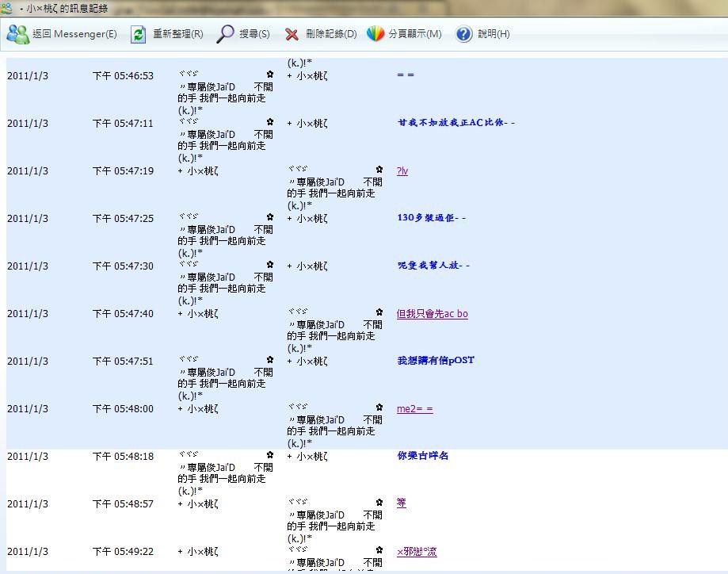The image size is (728, 574).
Task: Choose 重新整理(R) to refresh the history
Action: pos(177,34)
